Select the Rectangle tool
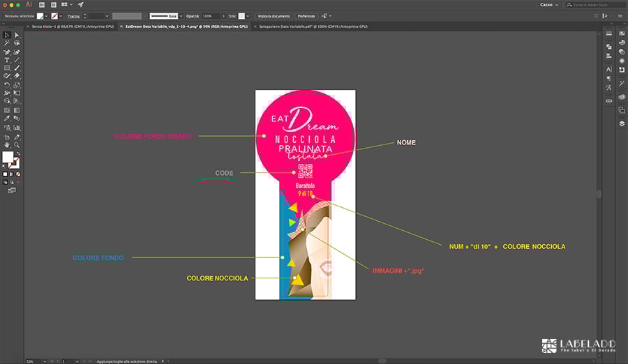This screenshot has width=628, height=364. [7, 68]
